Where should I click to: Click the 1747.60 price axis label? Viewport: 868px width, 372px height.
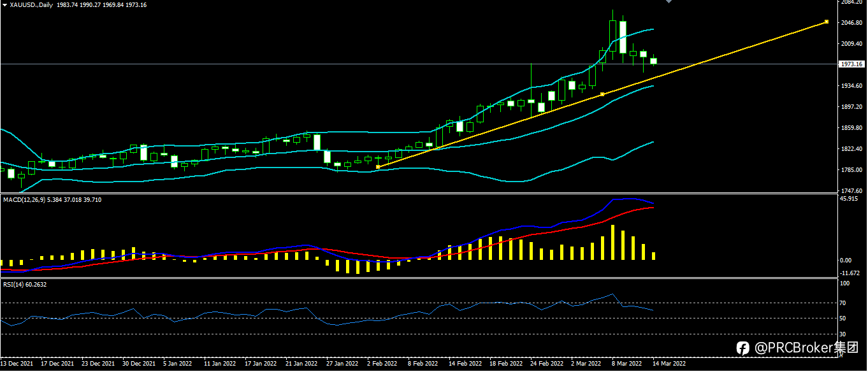(852, 191)
